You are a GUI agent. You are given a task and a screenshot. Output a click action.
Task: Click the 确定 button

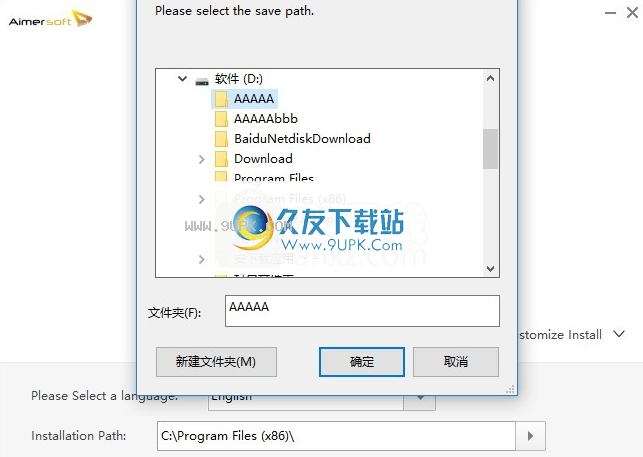click(x=362, y=362)
